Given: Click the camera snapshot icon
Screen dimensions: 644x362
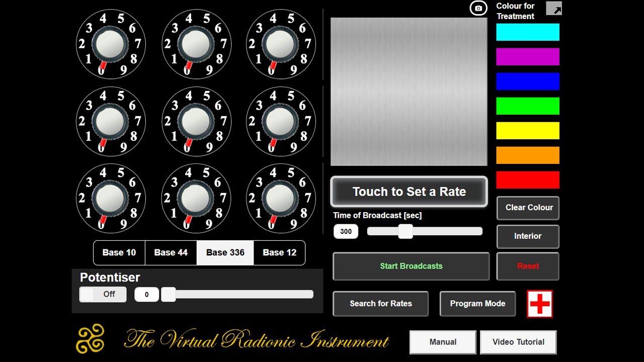Looking at the screenshot, I should coord(478,8).
